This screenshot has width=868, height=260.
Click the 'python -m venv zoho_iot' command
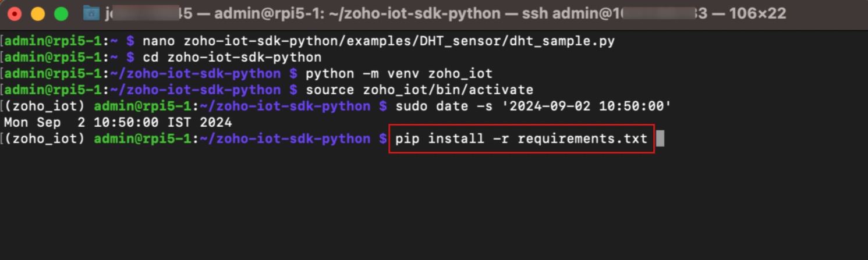(x=399, y=74)
